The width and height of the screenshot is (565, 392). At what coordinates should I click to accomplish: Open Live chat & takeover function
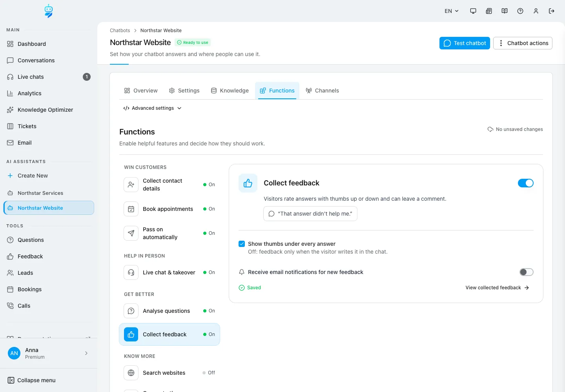(x=169, y=272)
